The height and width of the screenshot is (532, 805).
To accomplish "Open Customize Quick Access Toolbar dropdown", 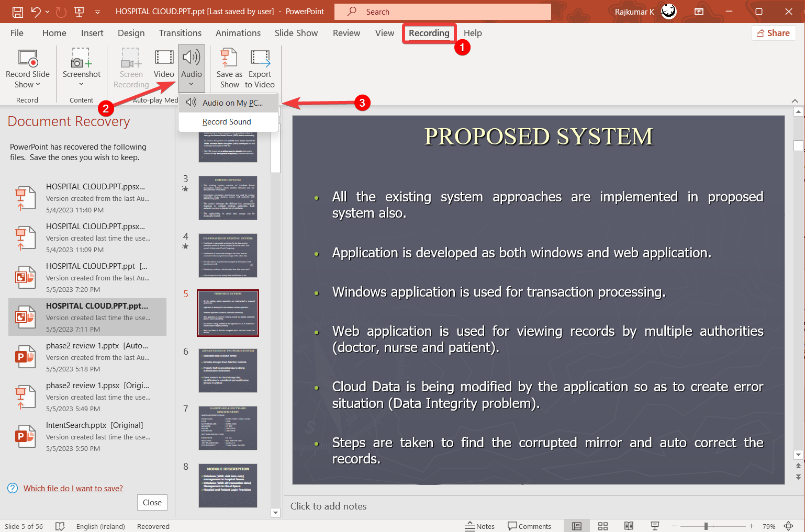I will pyautogui.click(x=97, y=12).
